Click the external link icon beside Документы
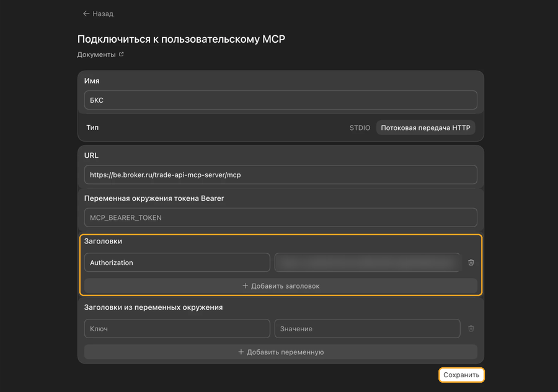The height and width of the screenshot is (392, 558). point(122,54)
